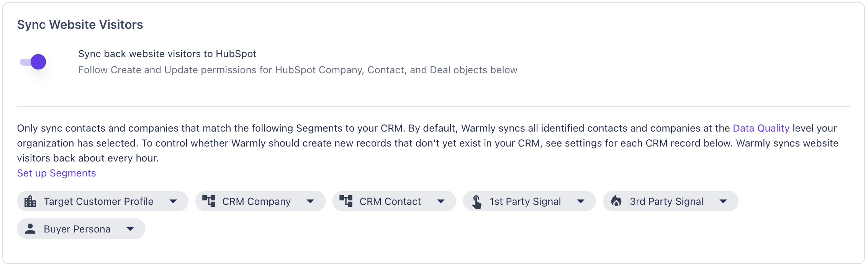Image resolution: width=868 pixels, height=267 pixels.
Task: Open 1st Party Signal dropdown arrow
Action: click(581, 201)
